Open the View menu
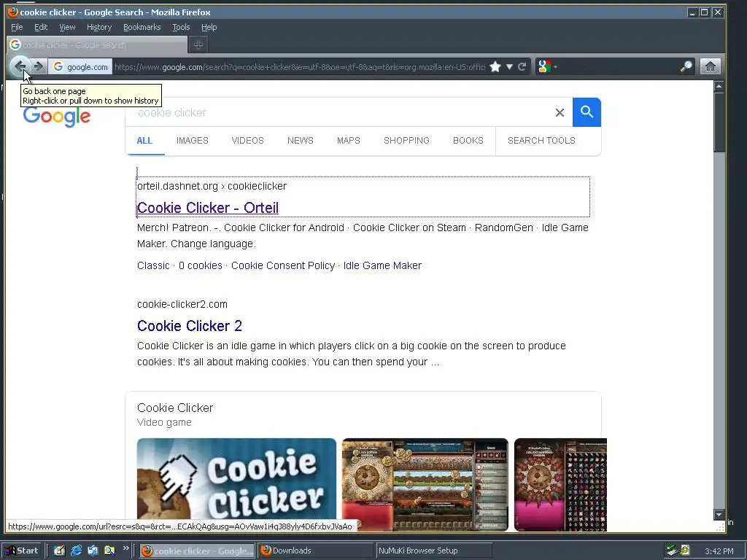Viewport: 747px width, 560px height. click(x=67, y=27)
